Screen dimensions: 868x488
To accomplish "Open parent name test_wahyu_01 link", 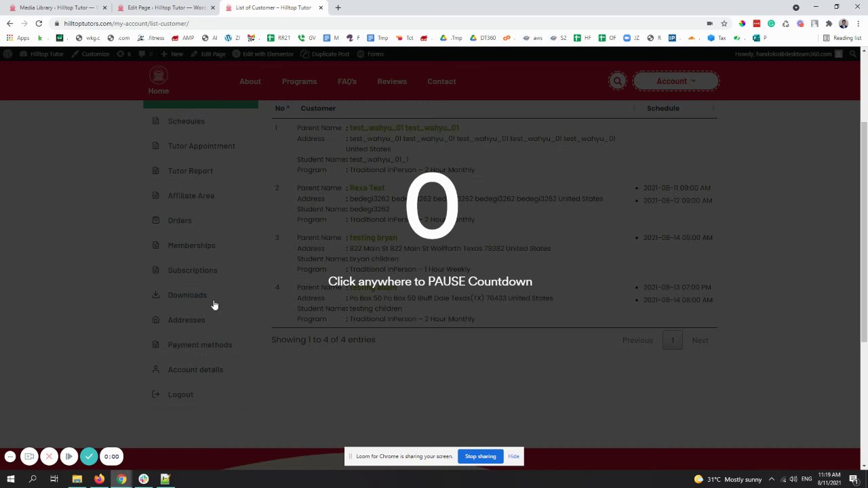I will 404,128.
